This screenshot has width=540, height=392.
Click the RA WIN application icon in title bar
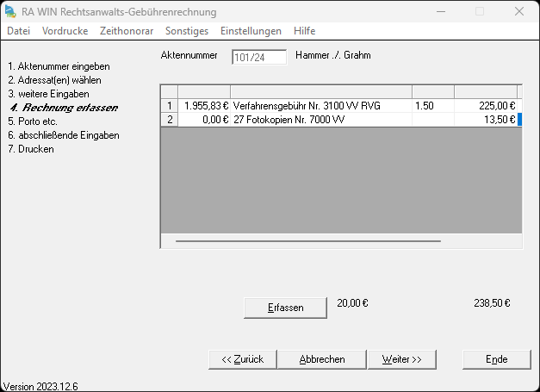[10, 11]
